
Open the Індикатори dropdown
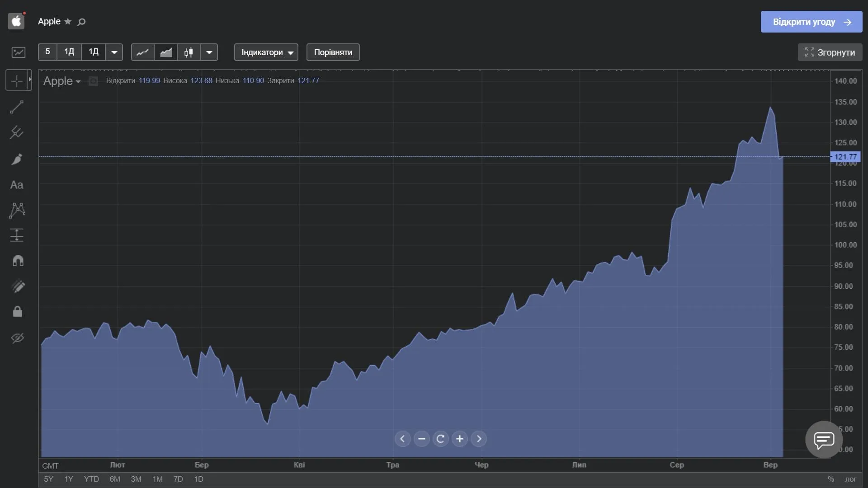click(x=266, y=52)
